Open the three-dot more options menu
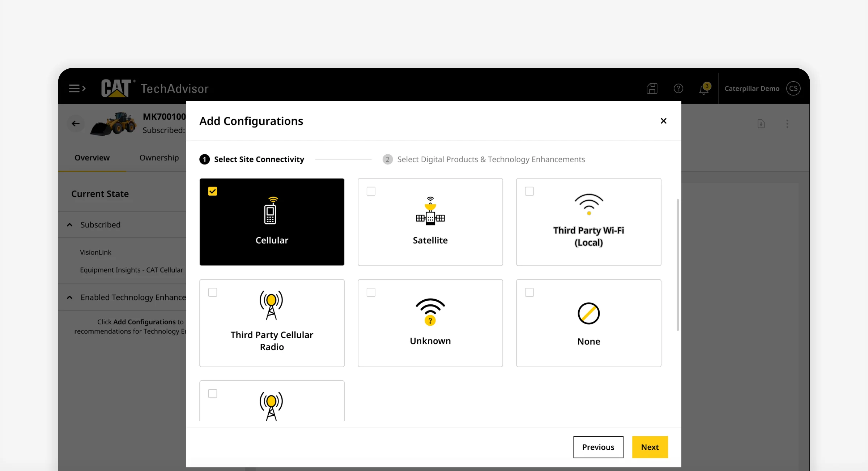The height and width of the screenshot is (471, 868). (x=787, y=124)
